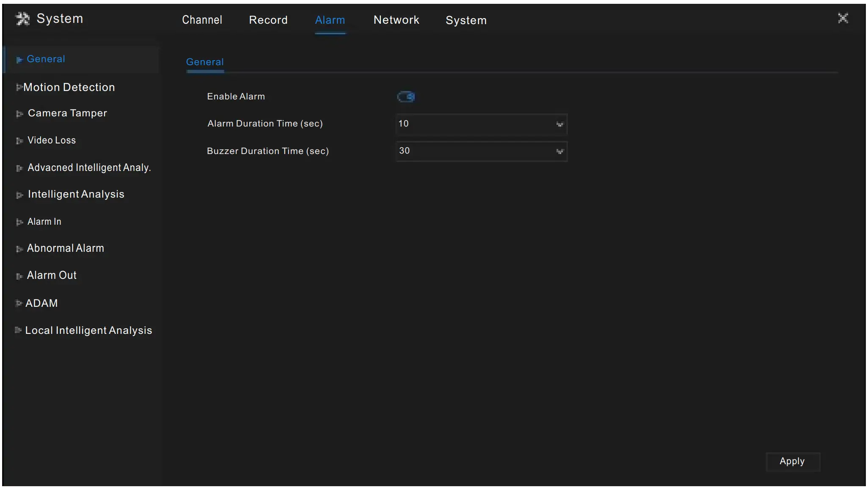Click arrow icon beside Video Loss
The height and width of the screenshot is (490, 868).
pos(19,141)
